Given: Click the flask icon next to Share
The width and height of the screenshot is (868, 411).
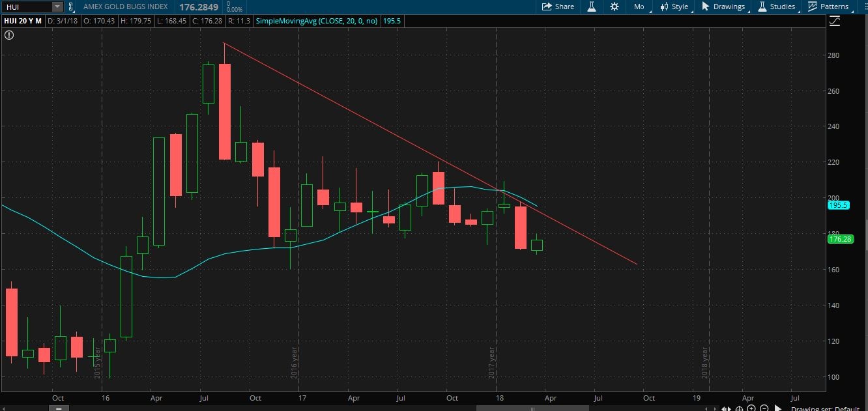Looking at the screenshot, I should click(x=592, y=7).
